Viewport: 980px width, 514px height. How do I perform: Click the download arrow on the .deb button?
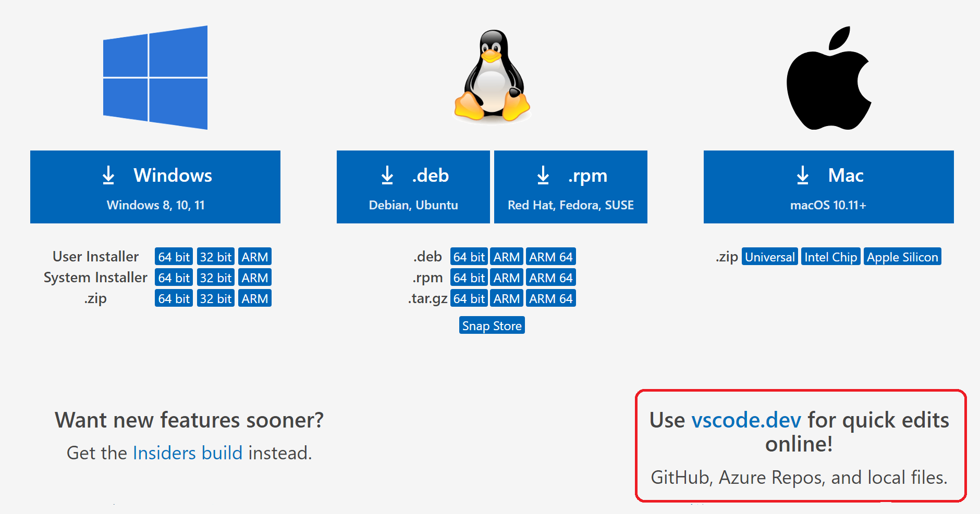(x=387, y=175)
